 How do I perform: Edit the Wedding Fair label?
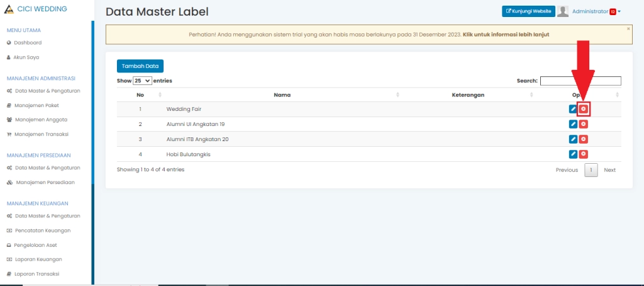click(573, 109)
